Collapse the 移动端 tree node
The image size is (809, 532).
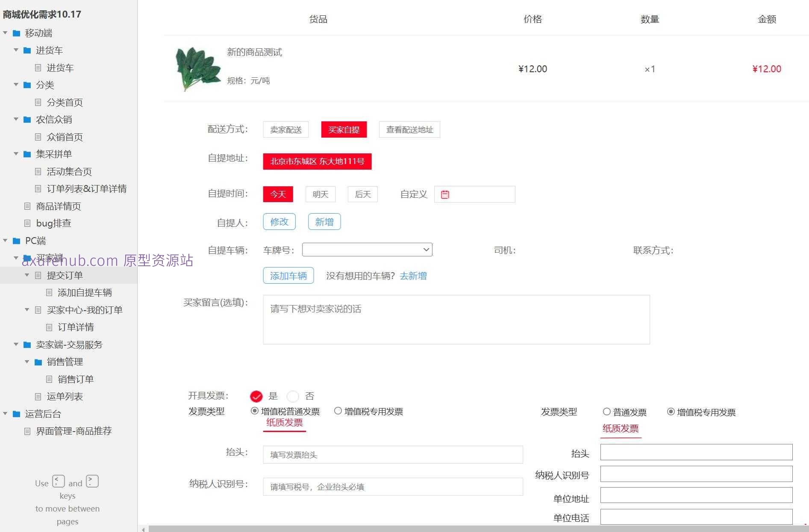pos(5,33)
